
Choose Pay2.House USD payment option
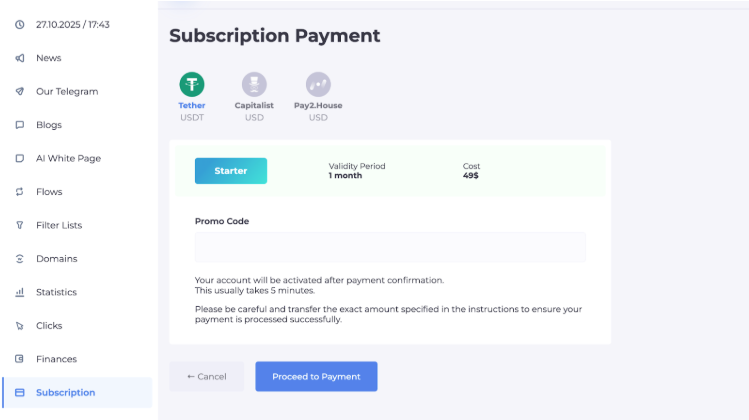[x=318, y=85]
